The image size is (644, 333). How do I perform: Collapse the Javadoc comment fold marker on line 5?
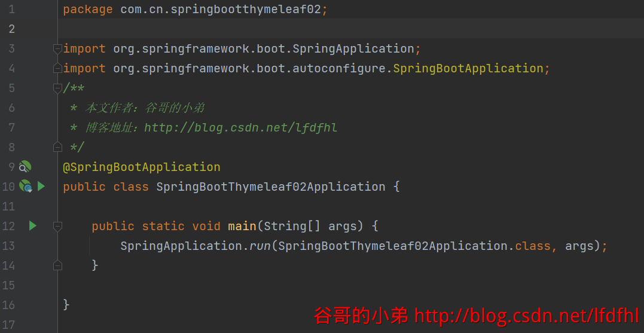click(x=57, y=88)
